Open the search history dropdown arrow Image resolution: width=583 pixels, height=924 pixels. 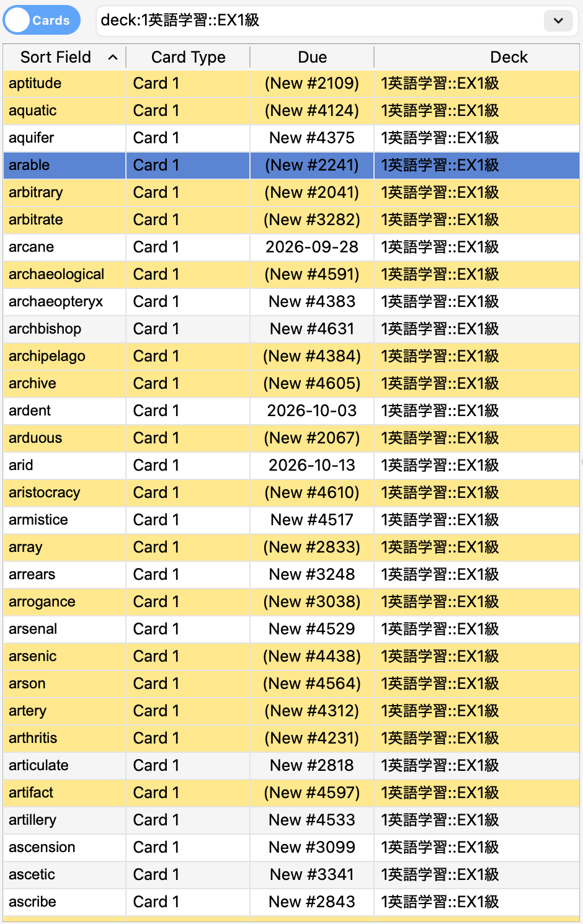coord(558,20)
